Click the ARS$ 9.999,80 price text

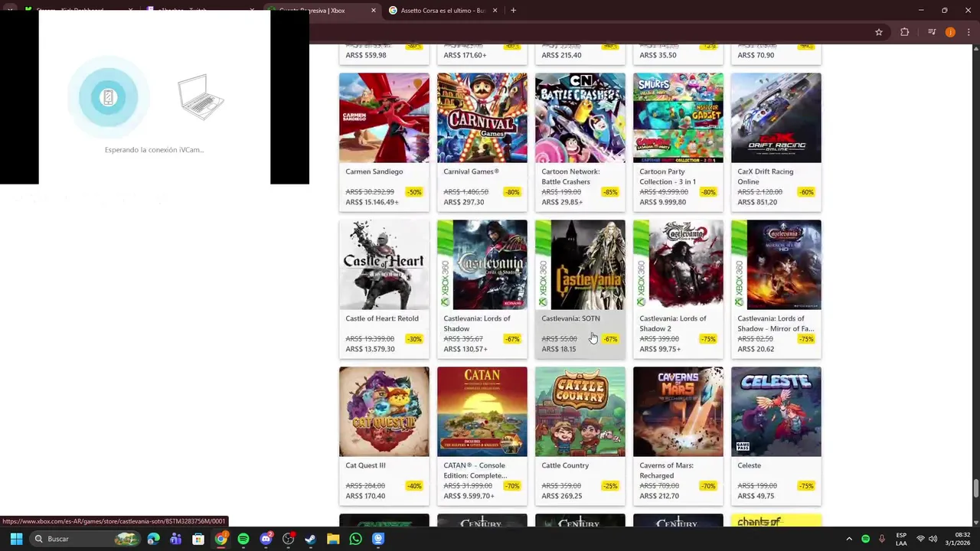(x=663, y=202)
